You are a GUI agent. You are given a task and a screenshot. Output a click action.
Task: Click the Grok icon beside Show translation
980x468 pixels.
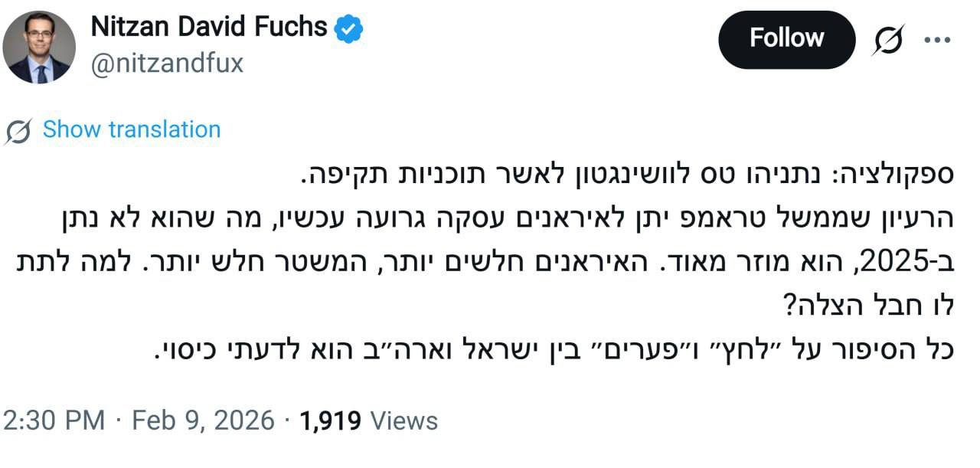18,131
